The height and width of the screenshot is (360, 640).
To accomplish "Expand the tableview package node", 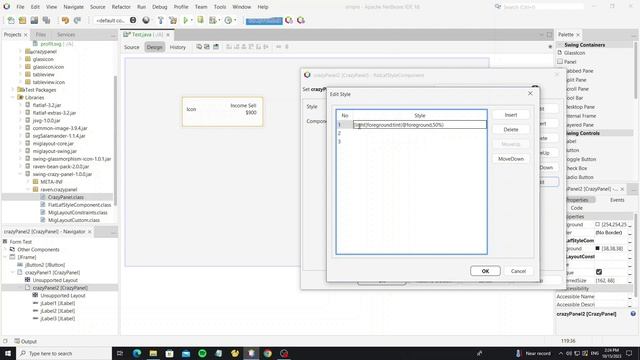I will tap(20, 75).
